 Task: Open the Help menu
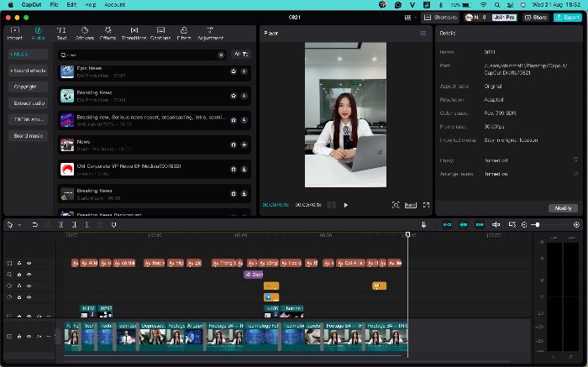coord(91,5)
